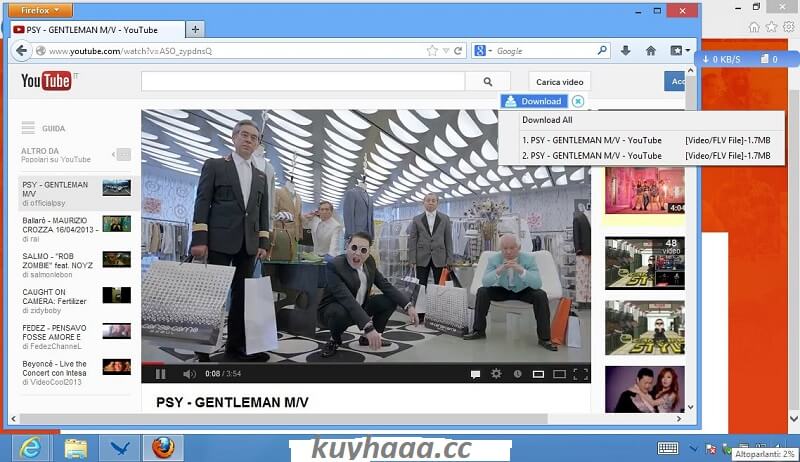The image size is (800, 462).
Task: Go back with the browser back arrow
Action: 21,50
